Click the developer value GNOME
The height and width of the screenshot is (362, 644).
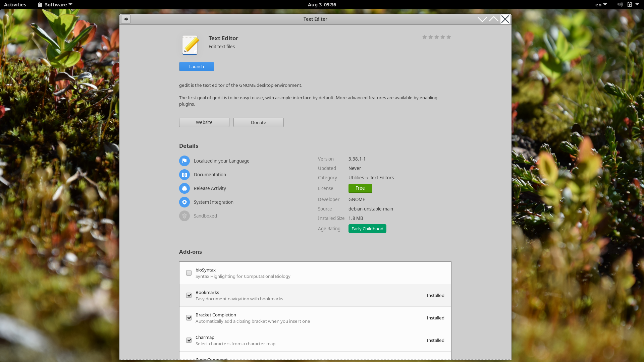(x=357, y=199)
